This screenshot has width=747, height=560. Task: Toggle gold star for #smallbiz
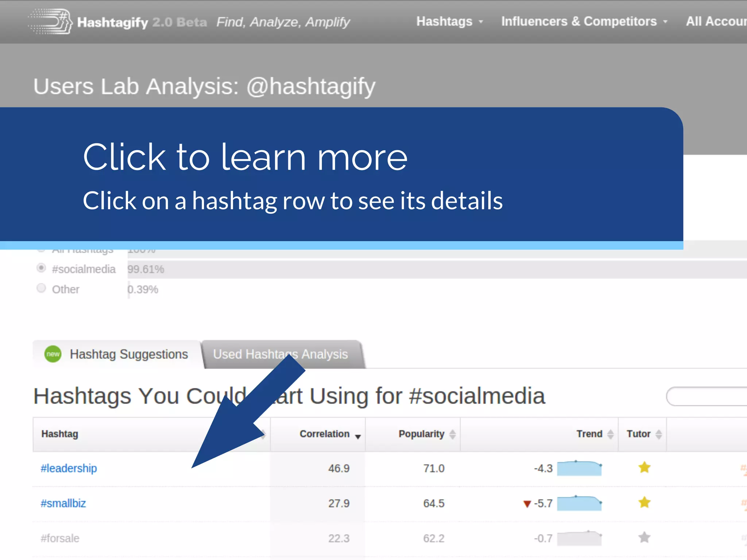[645, 502]
